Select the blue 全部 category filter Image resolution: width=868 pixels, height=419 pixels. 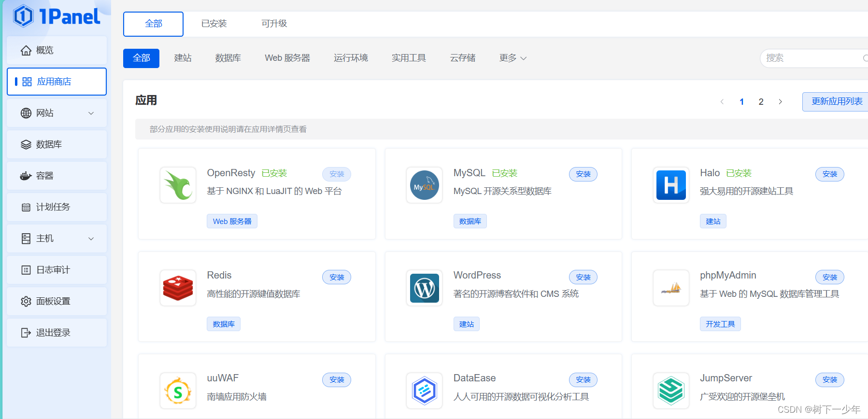[141, 58]
